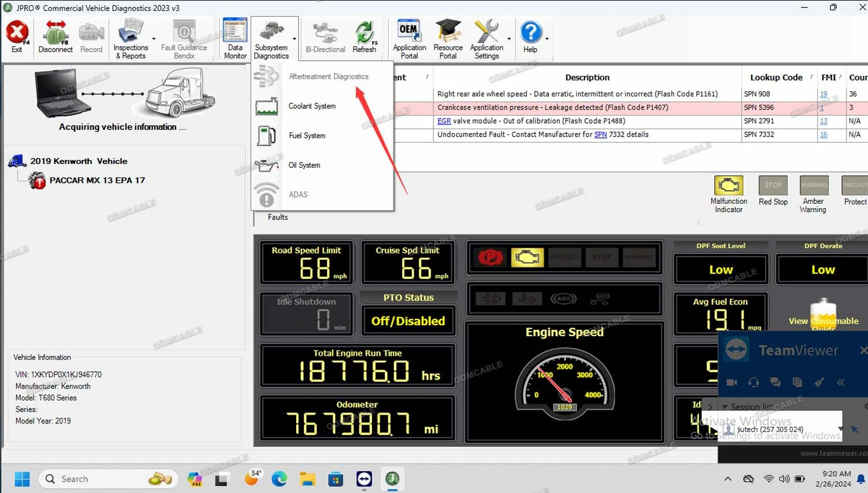This screenshot has height=493, width=868.
Task: Expand the Inspections & Reports dropdown arrow
Action: click(x=154, y=39)
